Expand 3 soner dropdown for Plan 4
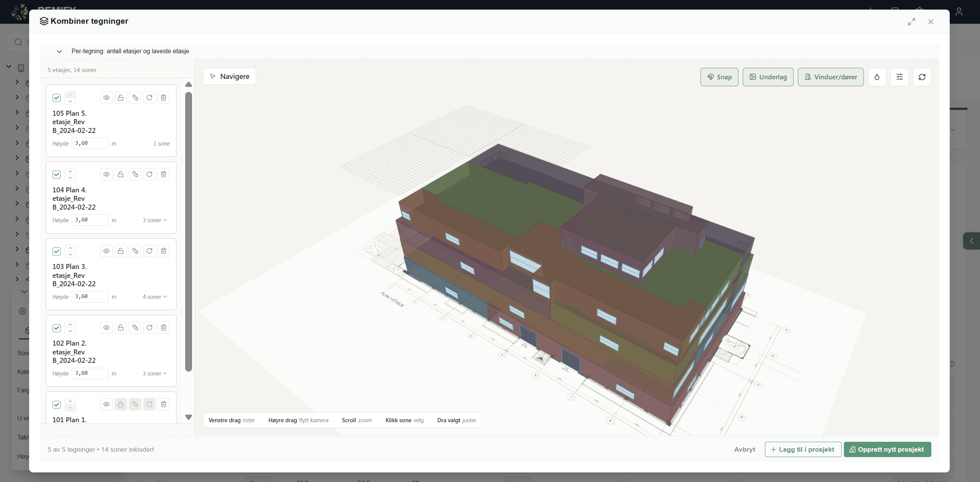This screenshot has width=980, height=482. point(155,220)
